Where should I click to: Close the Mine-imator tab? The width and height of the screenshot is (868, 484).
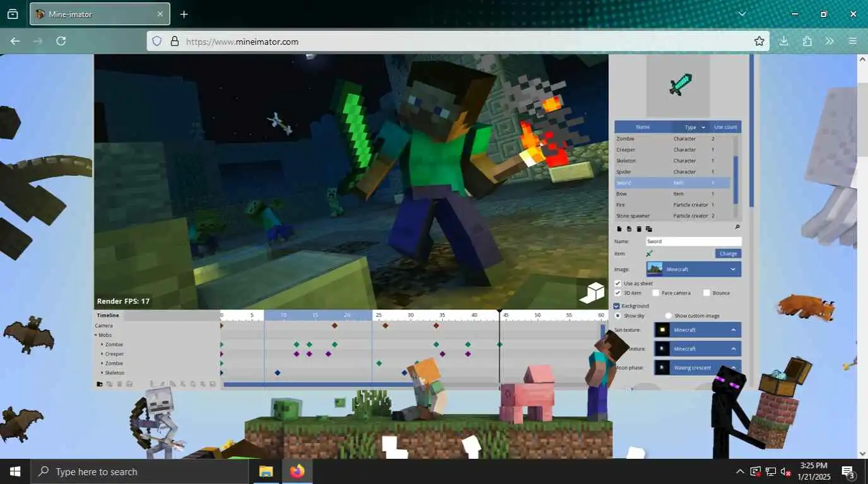pyautogui.click(x=160, y=14)
